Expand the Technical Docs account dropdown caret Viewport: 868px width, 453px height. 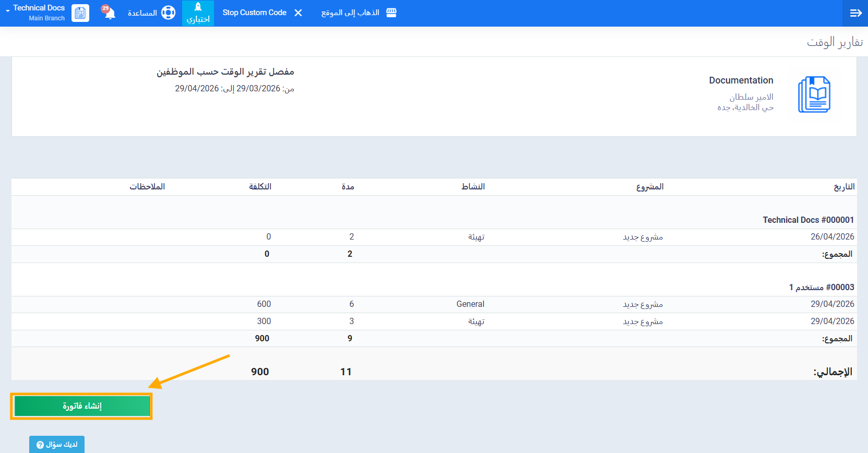8,11
